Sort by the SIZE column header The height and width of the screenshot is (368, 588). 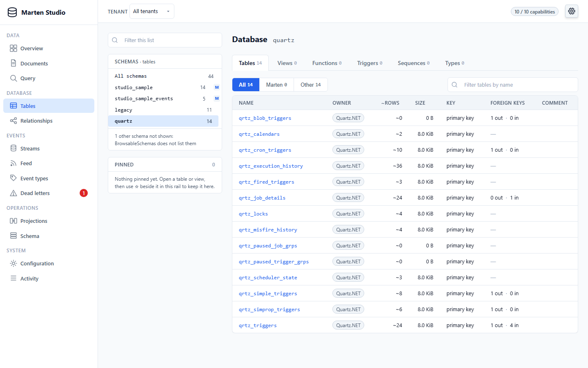click(x=420, y=103)
